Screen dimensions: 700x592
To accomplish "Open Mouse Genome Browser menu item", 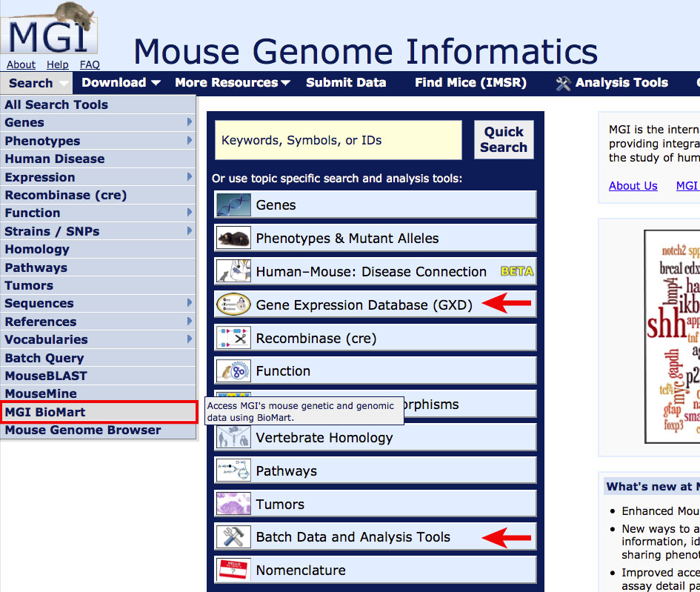I will point(98,430).
